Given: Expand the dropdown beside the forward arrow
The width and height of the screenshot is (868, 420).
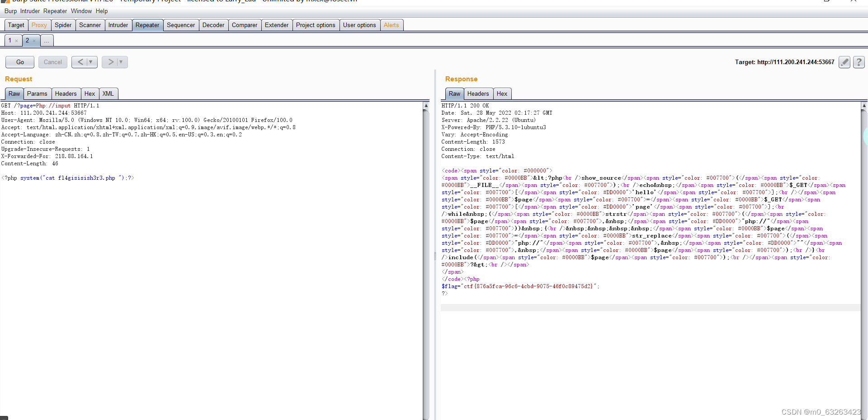Looking at the screenshot, I should tap(120, 62).
